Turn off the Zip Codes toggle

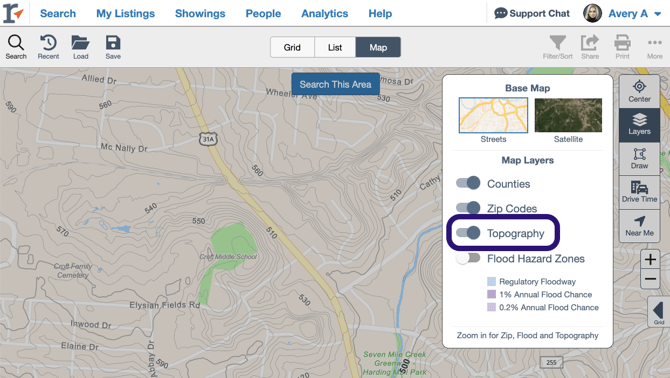468,208
